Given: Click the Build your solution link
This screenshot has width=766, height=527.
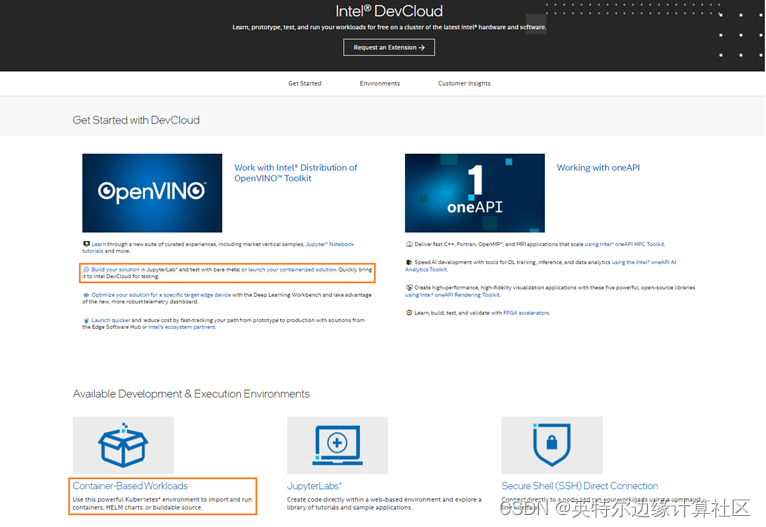Looking at the screenshot, I should (115, 270).
